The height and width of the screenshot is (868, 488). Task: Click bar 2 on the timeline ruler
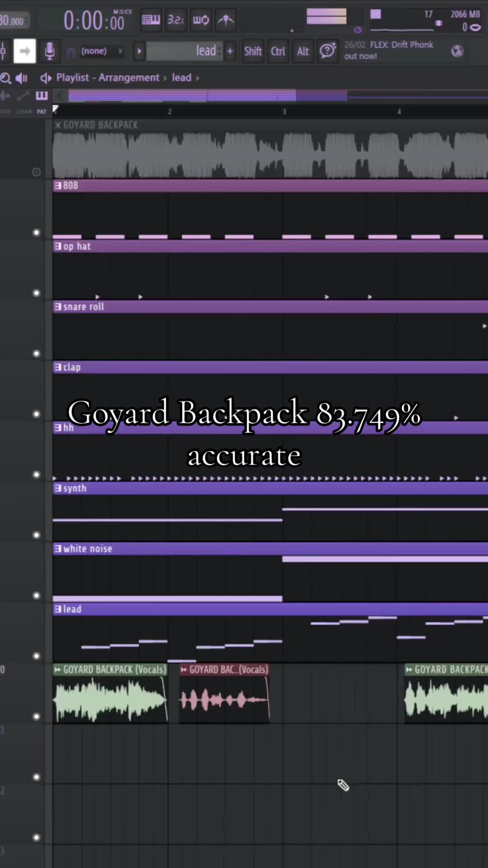click(x=169, y=112)
